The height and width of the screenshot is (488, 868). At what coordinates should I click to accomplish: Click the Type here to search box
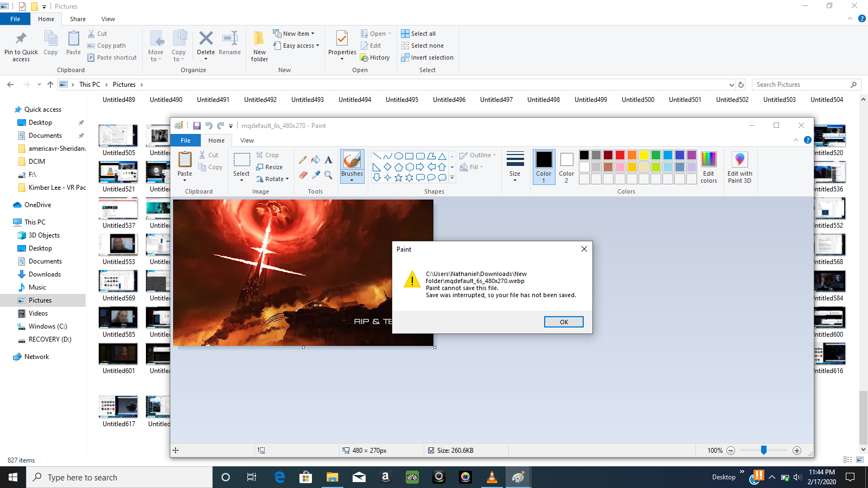click(119, 477)
